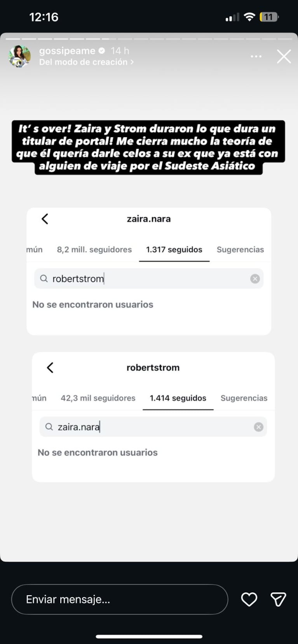The height and width of the screenshot is (644, 298).
Task: Tap the 'Enviar mensaje...' message field
Action: [119, 599]
